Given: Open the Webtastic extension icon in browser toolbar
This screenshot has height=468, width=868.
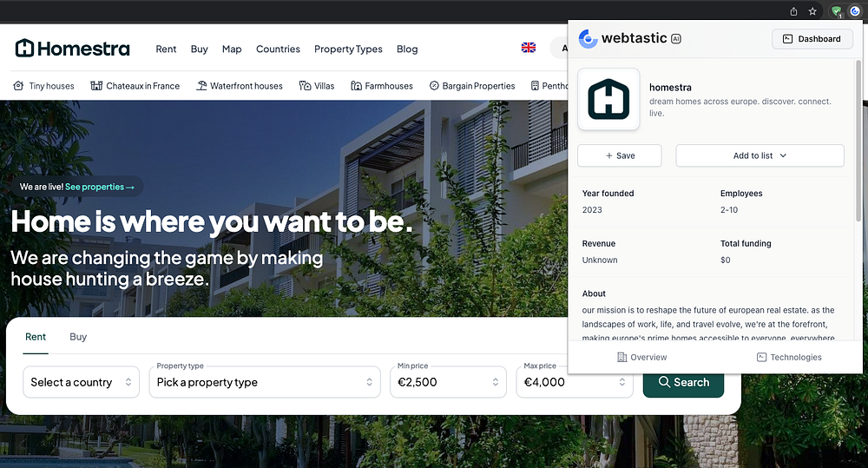Looking at the screenshot, I should tap(855, 11).
